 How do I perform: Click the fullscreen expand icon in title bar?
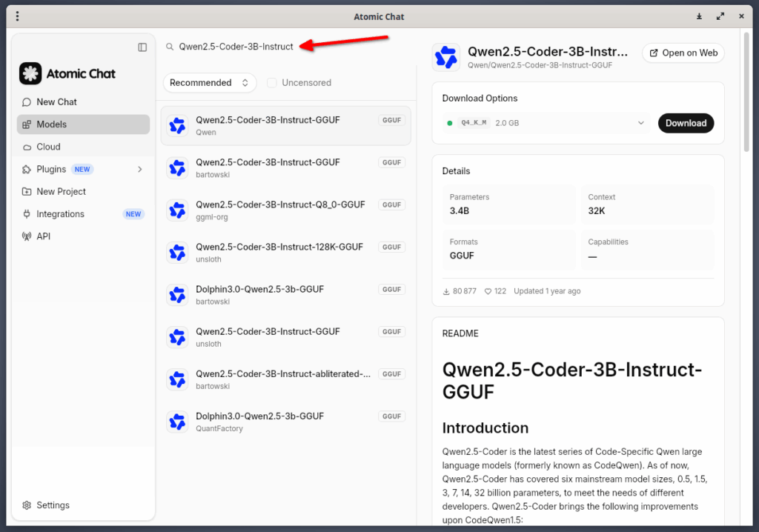(x=720, y=16)
